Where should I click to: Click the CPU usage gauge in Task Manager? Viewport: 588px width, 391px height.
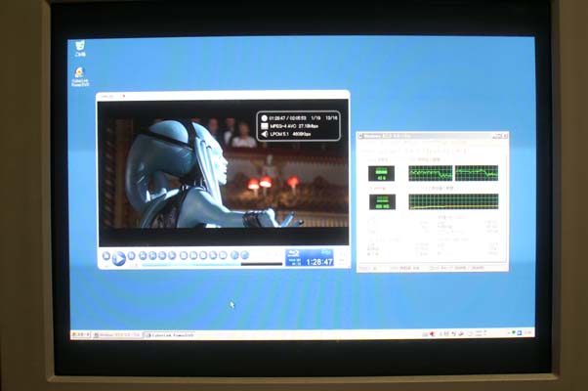pyautogui.click(x=381, y=173)
